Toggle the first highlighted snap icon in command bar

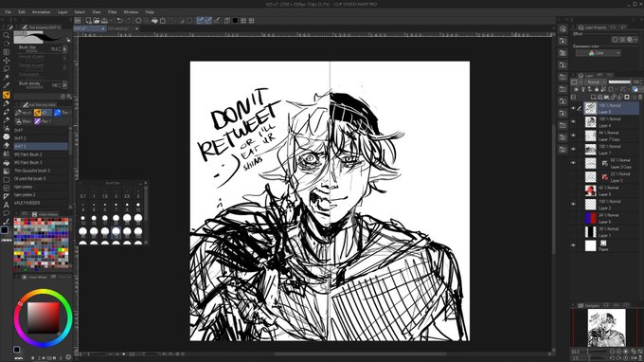click(x=200, y=20)
